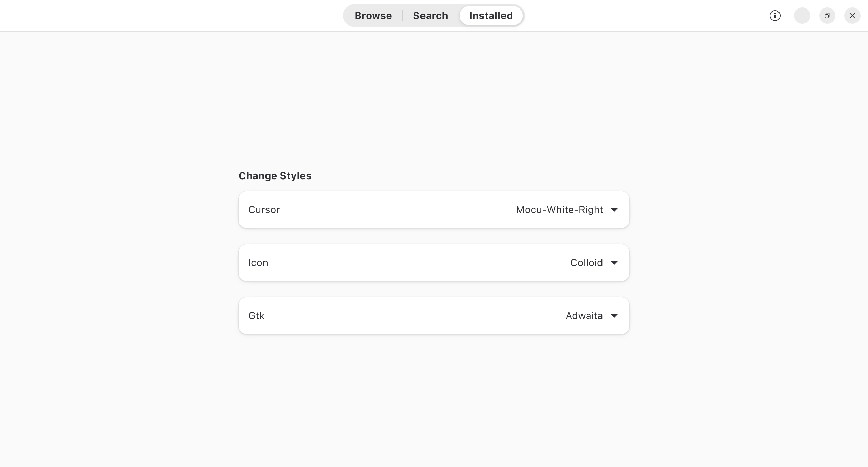Click the Mocu-White-Right cursor value
This screenshot has height=467, width=868.
[559, 210]
